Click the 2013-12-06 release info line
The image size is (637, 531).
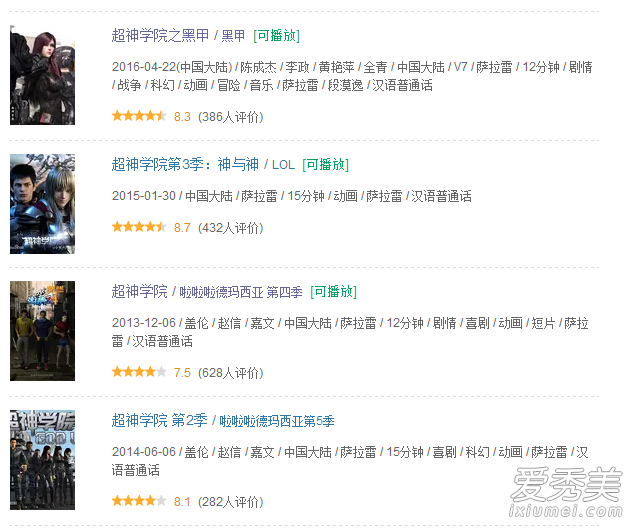[350, 332]
